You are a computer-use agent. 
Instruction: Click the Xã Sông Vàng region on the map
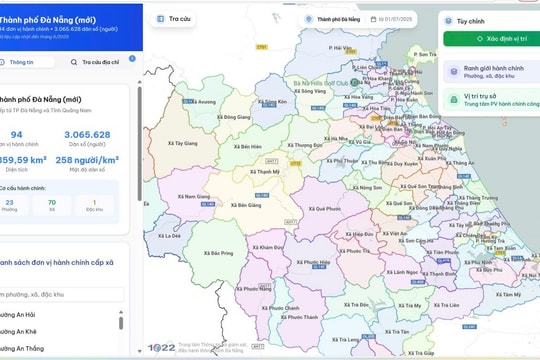coord(310,91)
